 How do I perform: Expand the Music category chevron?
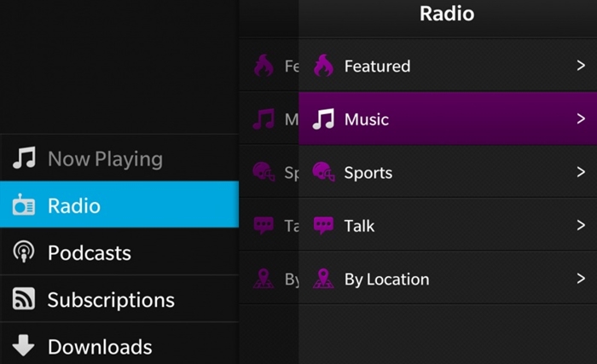[x=581, y=119]
